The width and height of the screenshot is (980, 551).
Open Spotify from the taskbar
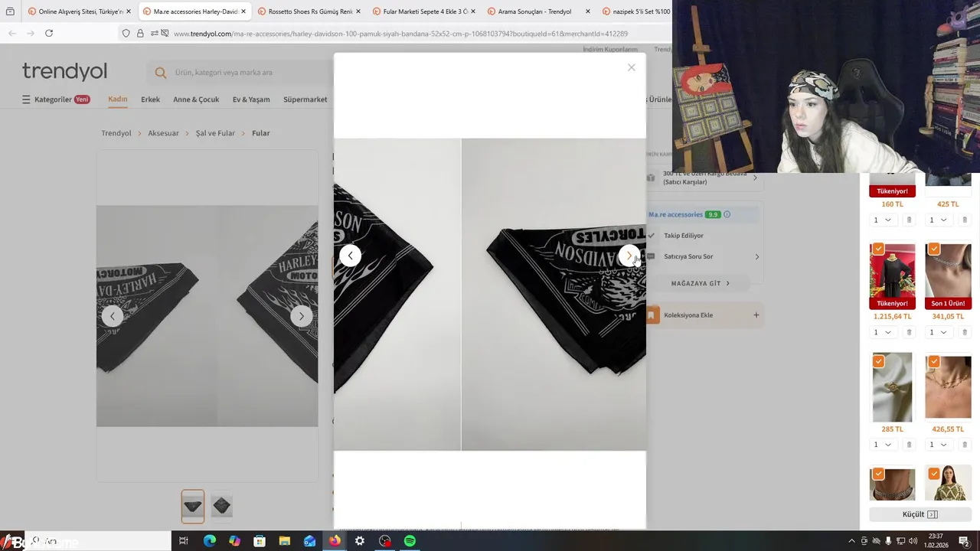point(410,541)
